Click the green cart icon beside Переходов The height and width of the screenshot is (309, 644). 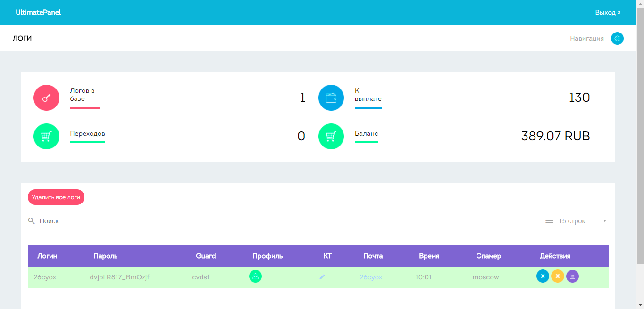(x=46, y=136)
